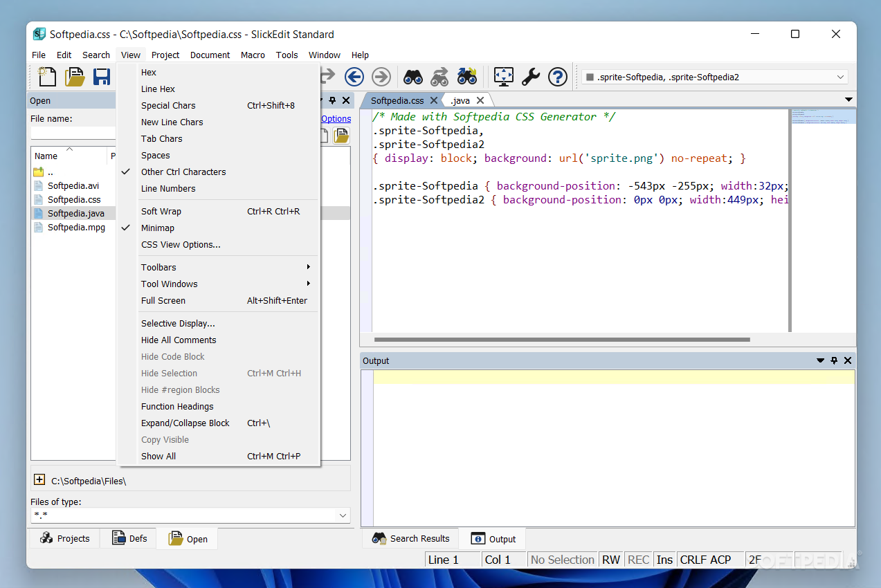The image size is (881, 588).
Task: Click the Options link in Open panel
Action: click(336, 118)
